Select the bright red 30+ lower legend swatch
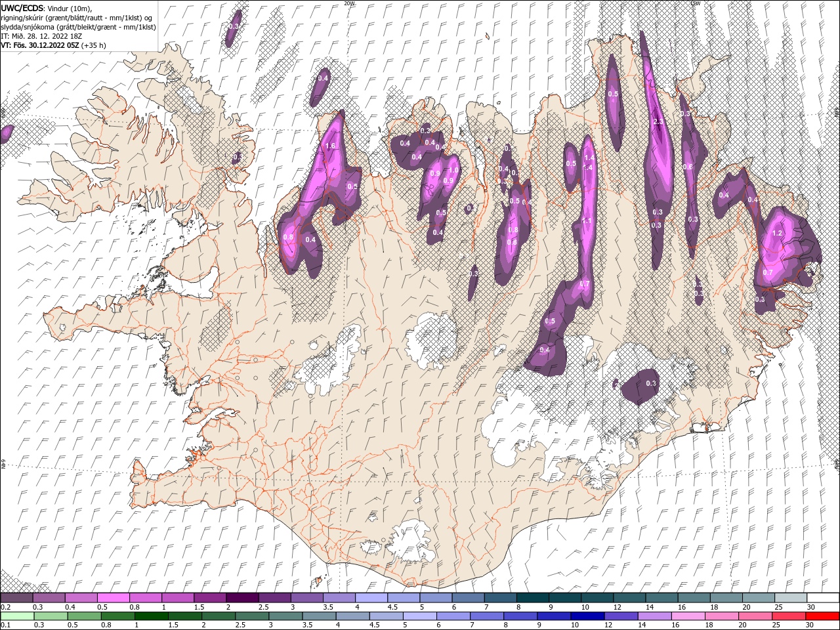The width and height of the screenshot is (840, 630). (823, 616)
